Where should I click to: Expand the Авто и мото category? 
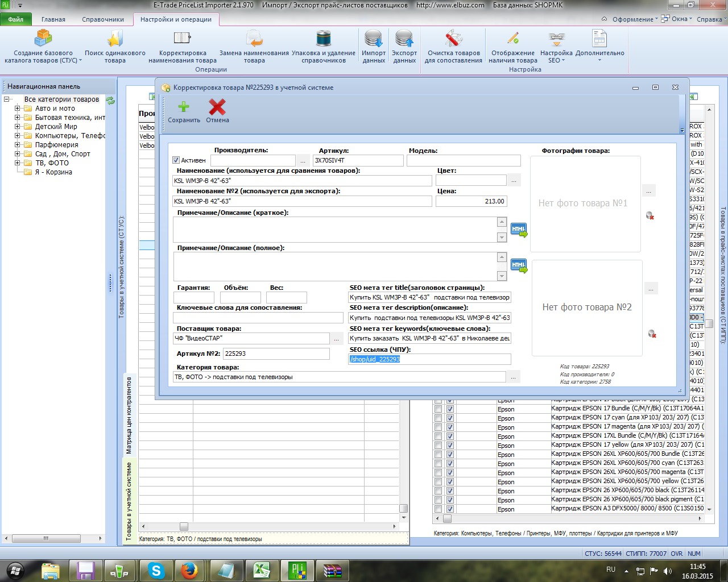pyautogui.click(x=17, y=109)
